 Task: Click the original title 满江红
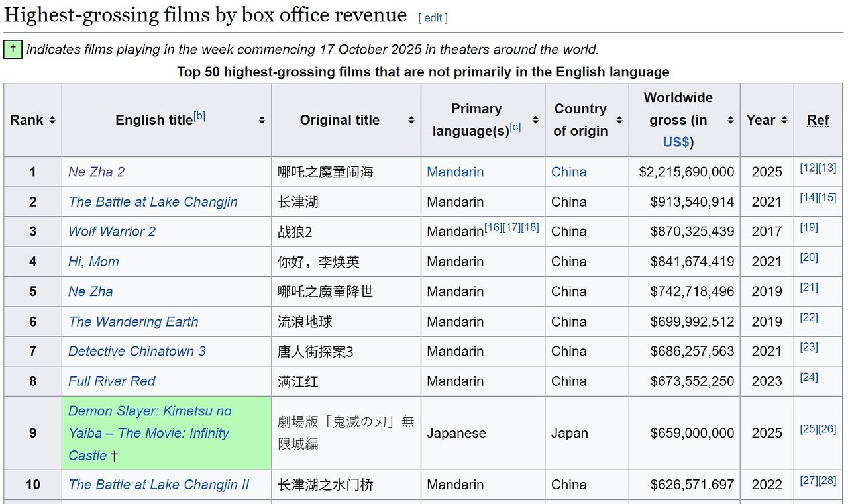point(298,381)
